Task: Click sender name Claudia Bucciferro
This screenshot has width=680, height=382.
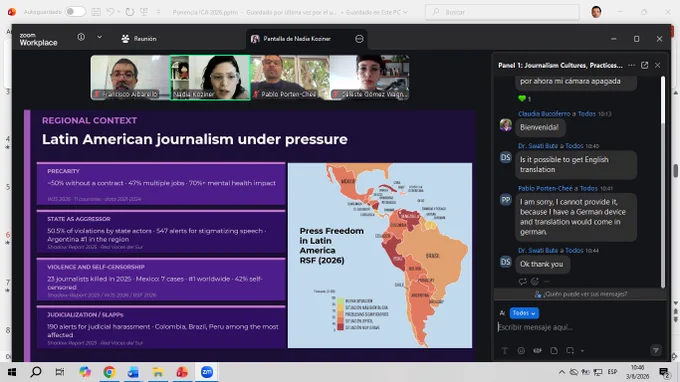Action: 544,114
